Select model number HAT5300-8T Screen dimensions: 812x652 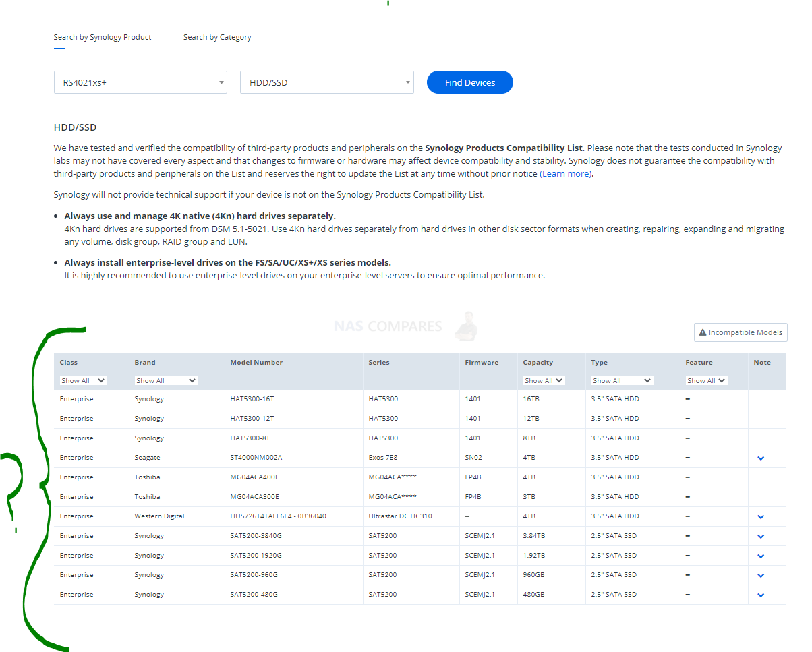click(250, 438)
